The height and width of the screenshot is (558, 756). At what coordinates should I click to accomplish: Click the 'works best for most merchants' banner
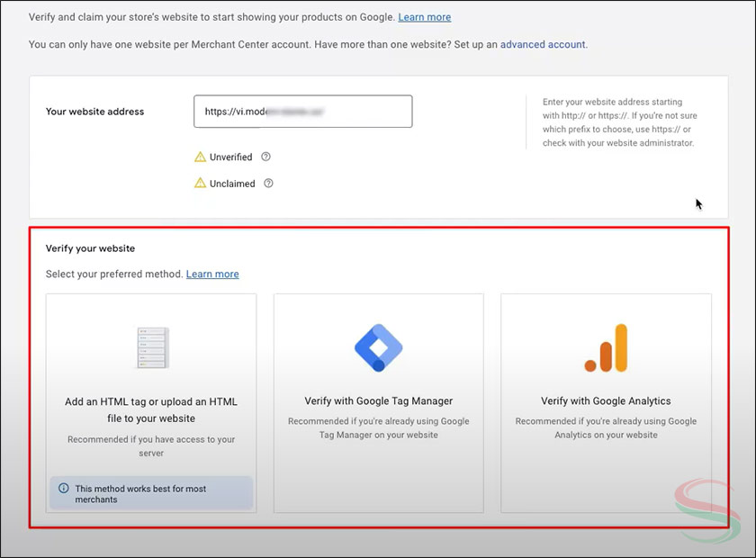151,493
